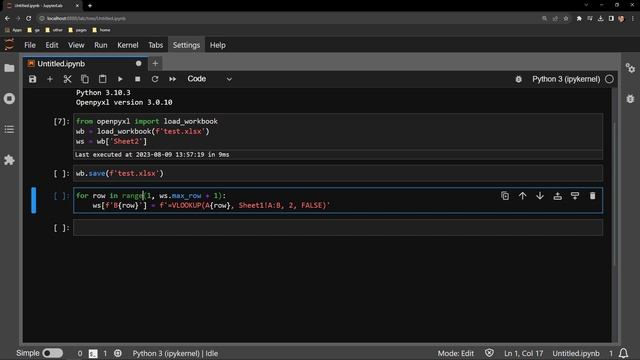This screenshot has width=640, height=360.
Task: Open the Settings menu
Action: coord(186,45)
